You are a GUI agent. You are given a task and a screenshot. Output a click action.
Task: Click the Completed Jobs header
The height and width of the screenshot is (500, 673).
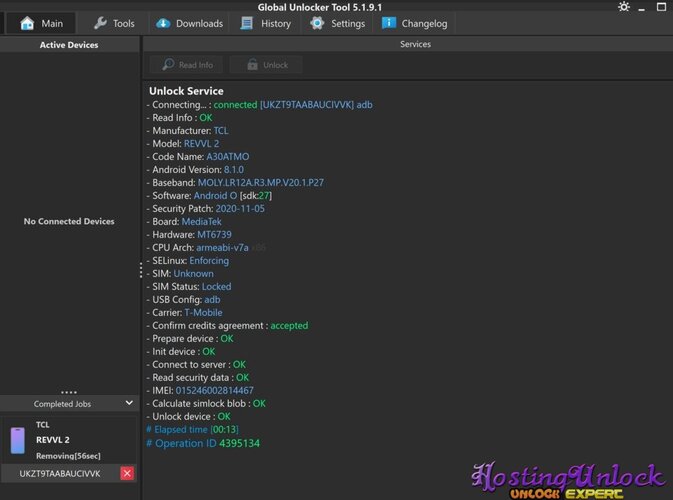[x=69, y=404]
